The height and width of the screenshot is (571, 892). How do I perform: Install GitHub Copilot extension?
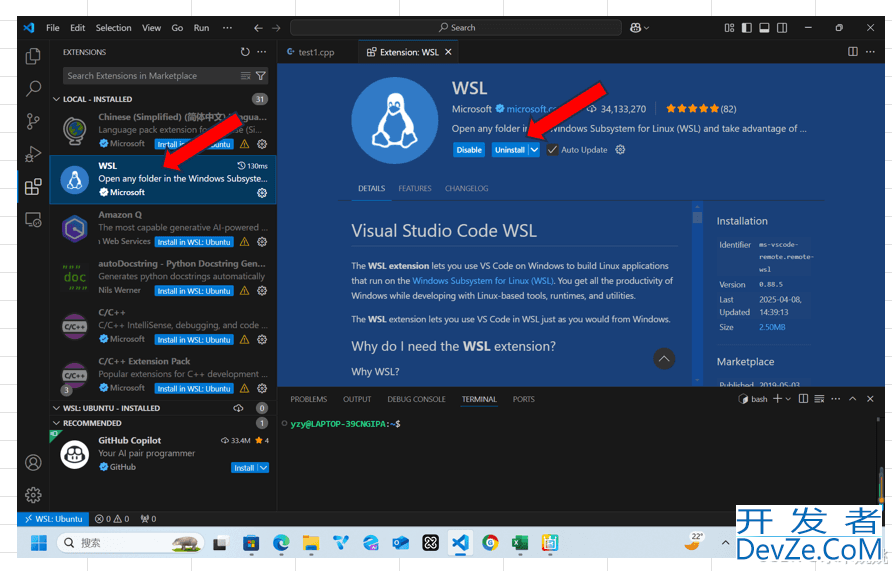coord(244,467)
